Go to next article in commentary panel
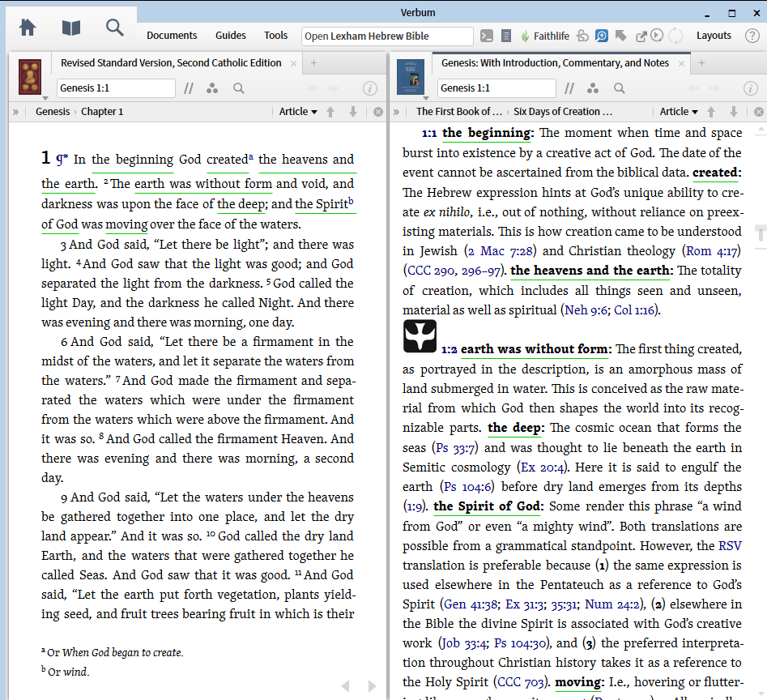This screenshot has height=700, width=767. (734, 112)
